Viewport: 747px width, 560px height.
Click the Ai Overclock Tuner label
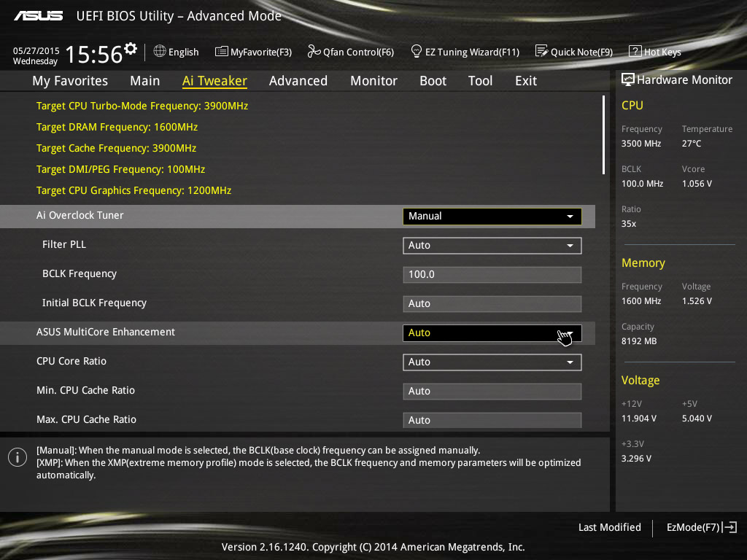[x=80, y=215]
